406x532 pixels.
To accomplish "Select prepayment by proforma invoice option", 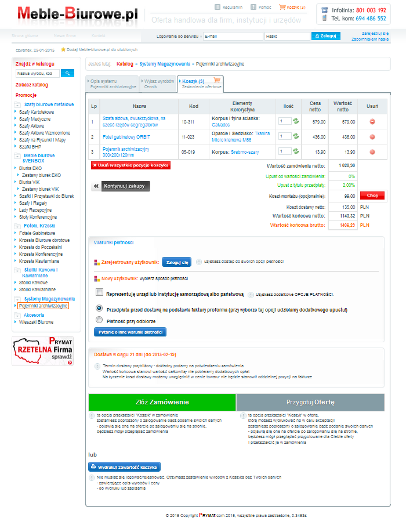I will pyautogui.click(x=99, y=309).
